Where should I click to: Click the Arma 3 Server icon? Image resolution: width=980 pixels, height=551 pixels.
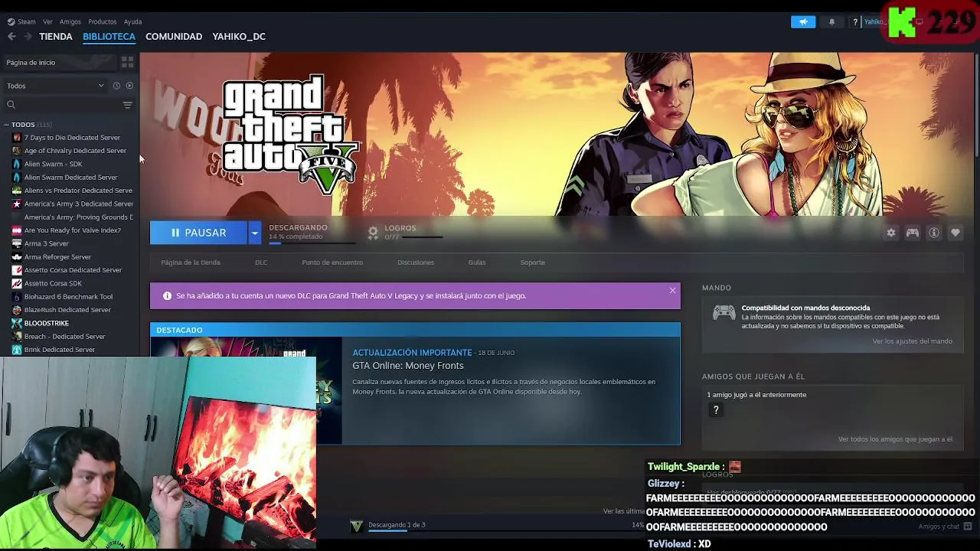tap(17, 243)
